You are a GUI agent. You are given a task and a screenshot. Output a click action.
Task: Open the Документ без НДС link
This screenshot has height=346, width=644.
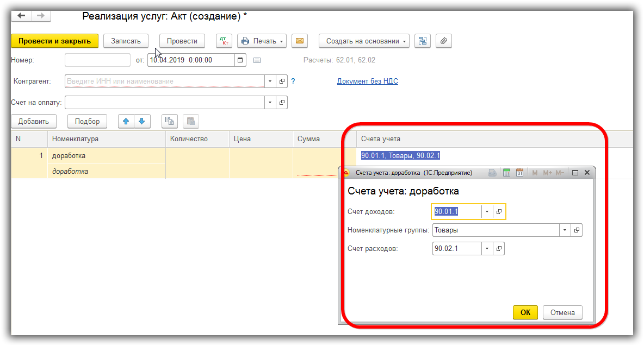coord(368,81)
